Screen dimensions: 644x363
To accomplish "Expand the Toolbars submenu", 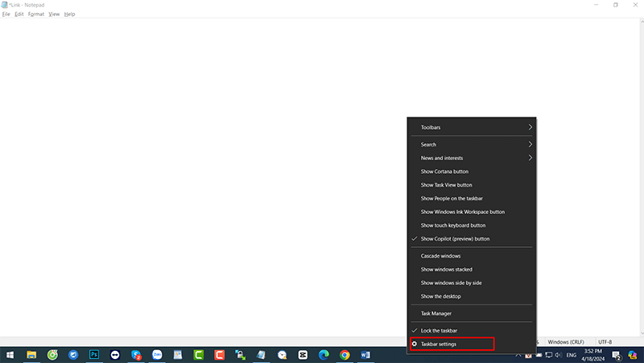I will pyautogui.click(x=472, y=127).
